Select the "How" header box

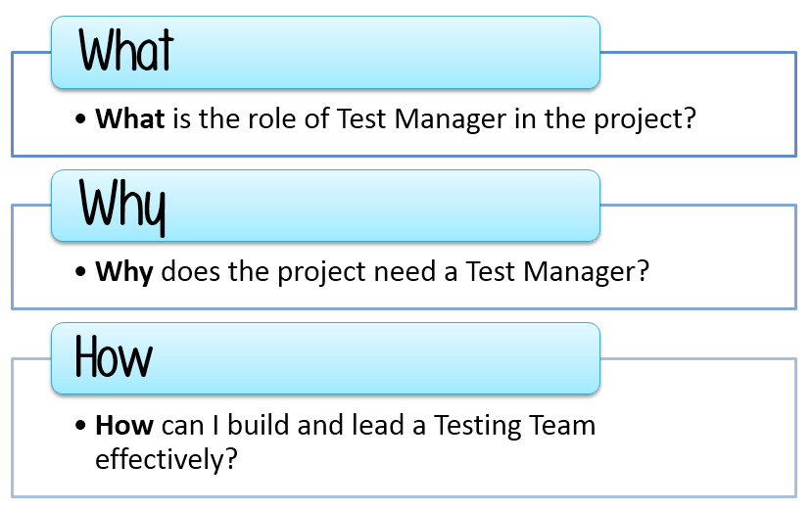(x=326, y=358)
